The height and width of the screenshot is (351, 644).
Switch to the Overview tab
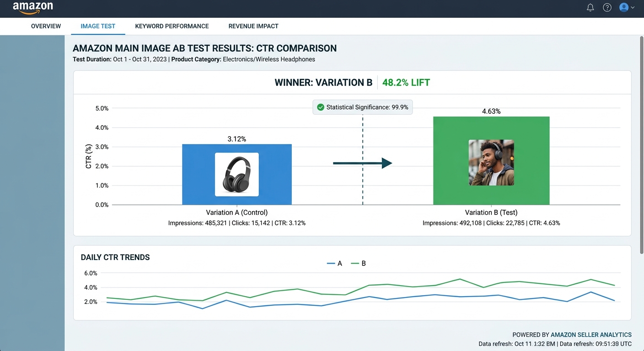46,26
